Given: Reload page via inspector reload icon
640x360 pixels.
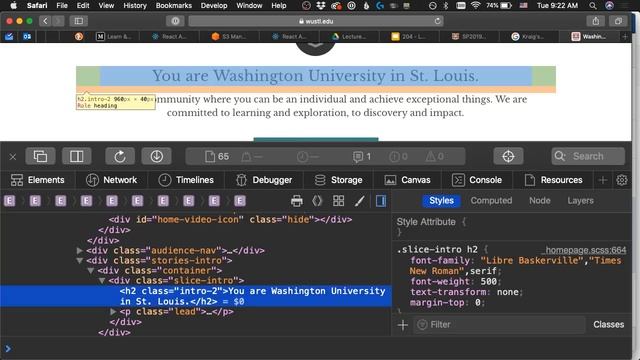Looking at the screenshot, I should [120, 156].
